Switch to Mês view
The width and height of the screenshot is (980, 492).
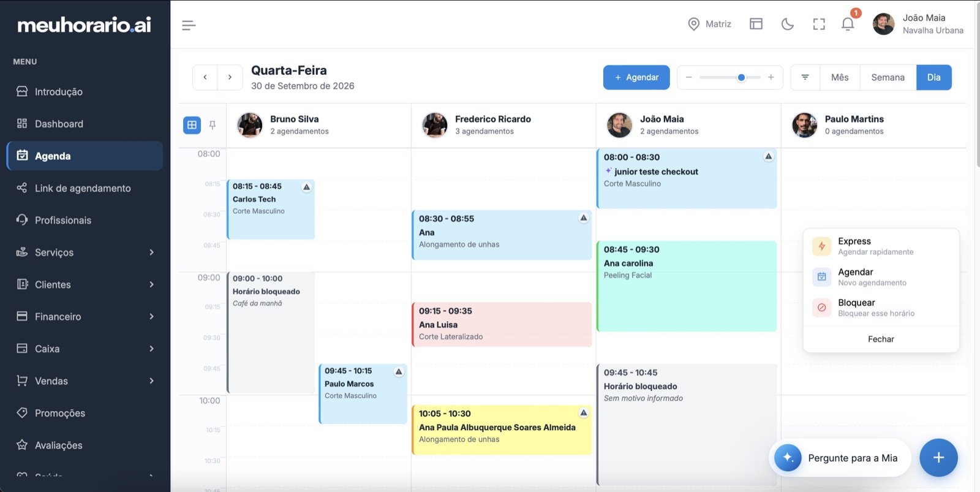coord(840,77)
